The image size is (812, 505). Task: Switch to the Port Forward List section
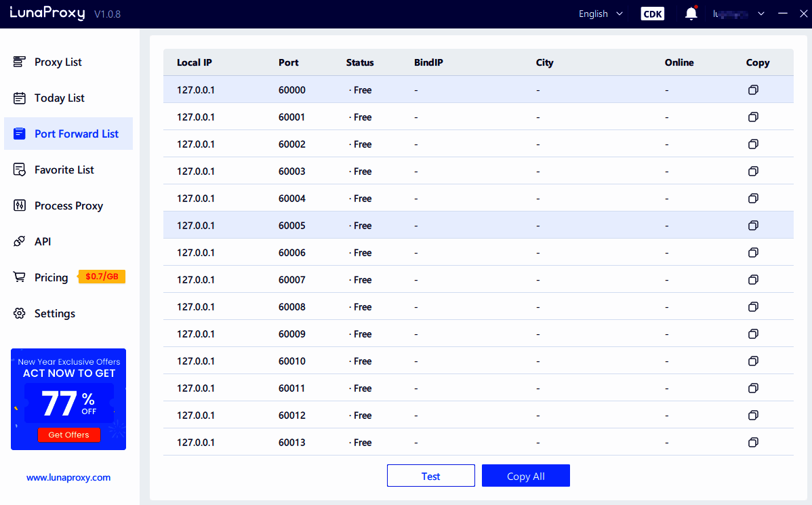[77, 134]
